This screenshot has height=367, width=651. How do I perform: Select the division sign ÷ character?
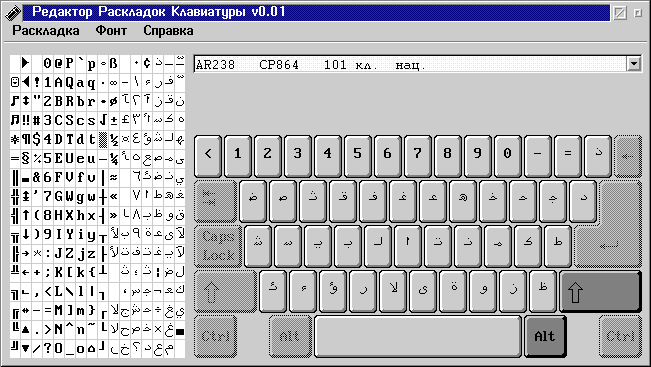(x=158, y=310)
